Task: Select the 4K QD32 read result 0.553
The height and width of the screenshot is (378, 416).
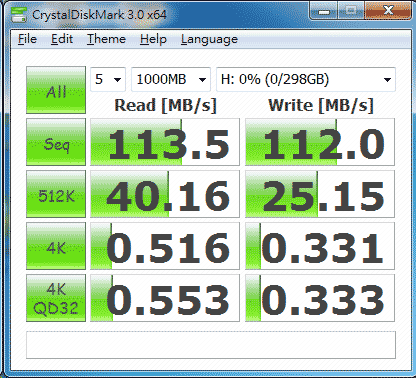Action: 165,298
